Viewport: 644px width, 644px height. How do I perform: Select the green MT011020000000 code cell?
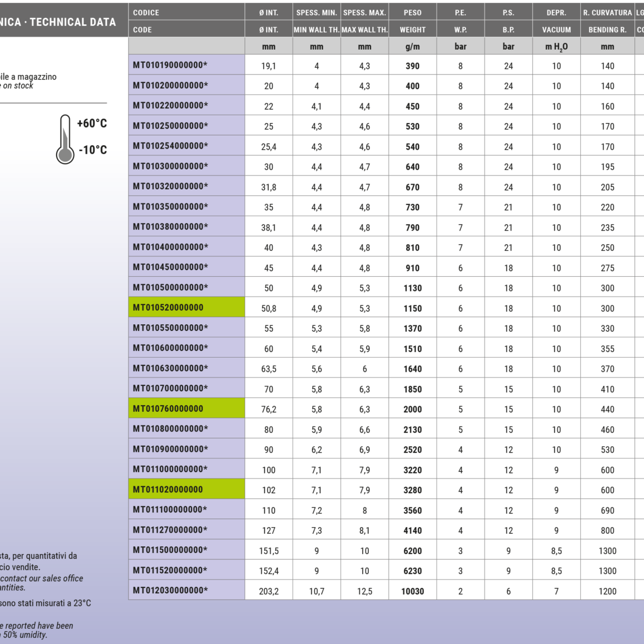pos(186,490)
